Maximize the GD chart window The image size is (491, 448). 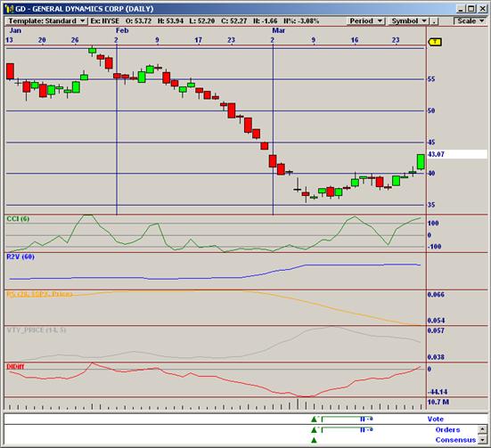point(471,8)
